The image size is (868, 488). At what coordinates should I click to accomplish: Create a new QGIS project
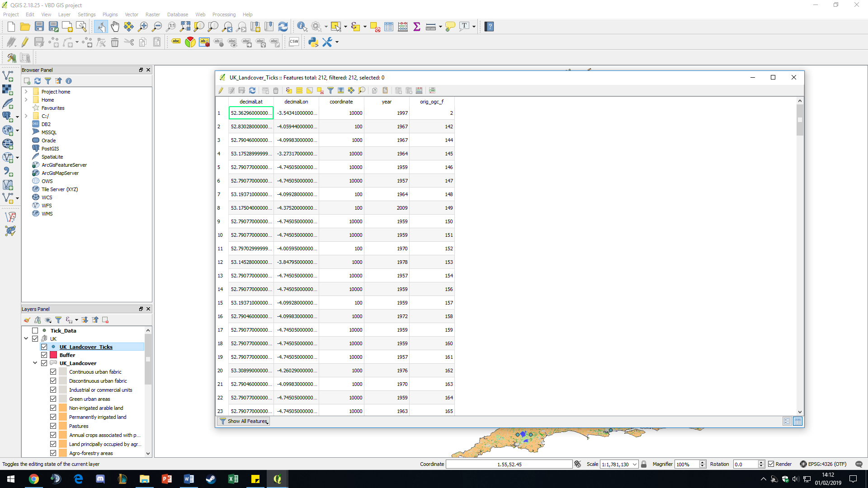[x=11, y=27]
